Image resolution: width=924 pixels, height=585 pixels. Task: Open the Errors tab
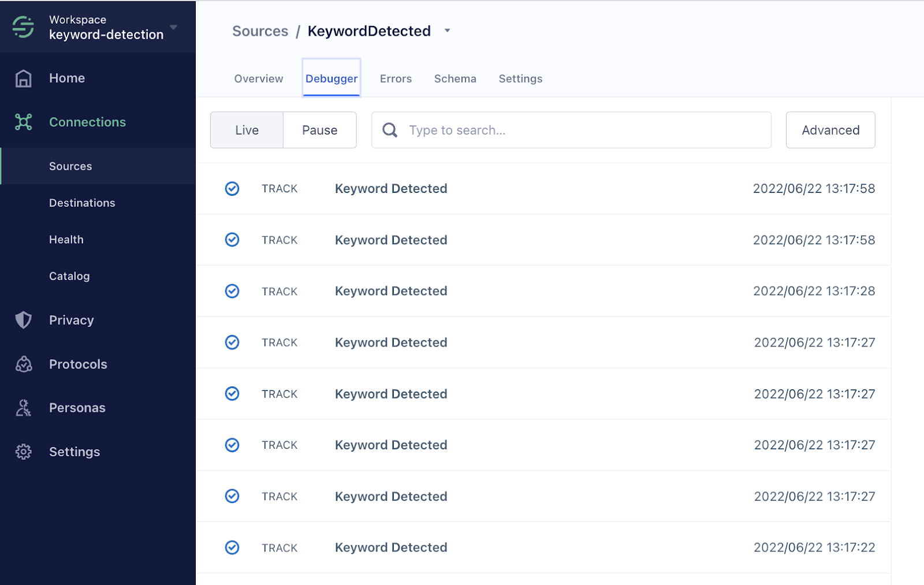pos(396,79)
